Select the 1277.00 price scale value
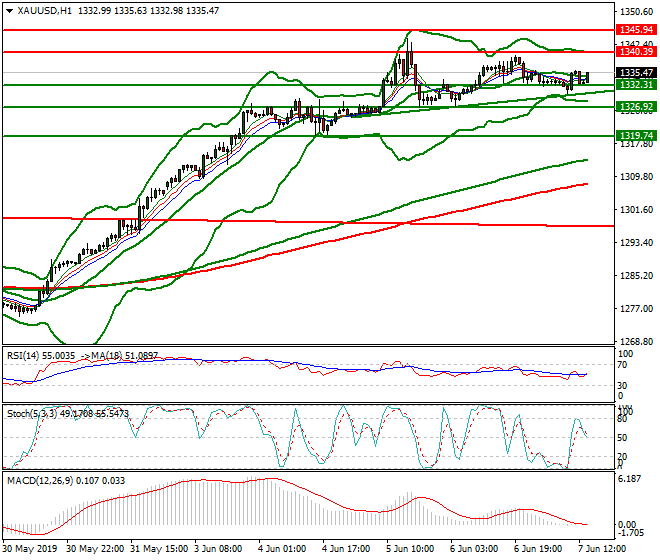This screenshot has width=660, height=560. [636, 309]
